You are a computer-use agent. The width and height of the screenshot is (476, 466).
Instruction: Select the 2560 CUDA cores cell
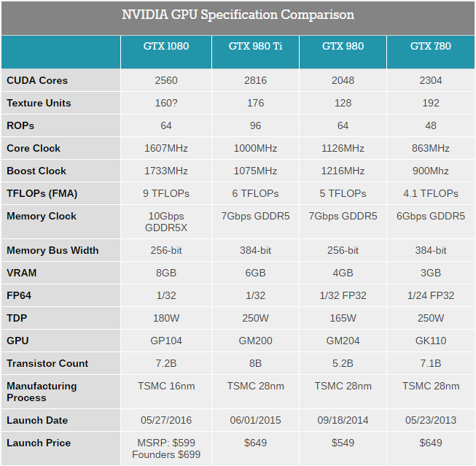point(166,80)
